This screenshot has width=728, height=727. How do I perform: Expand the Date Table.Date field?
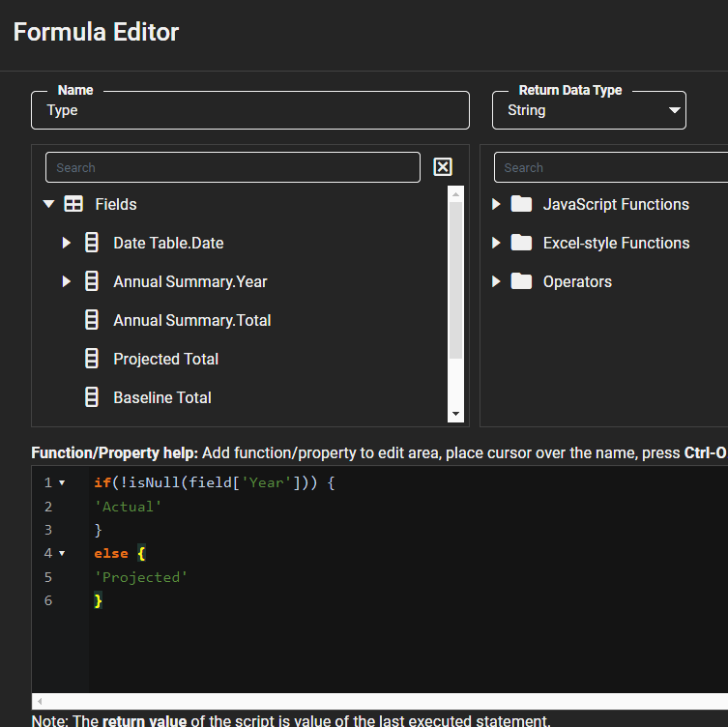67,243
